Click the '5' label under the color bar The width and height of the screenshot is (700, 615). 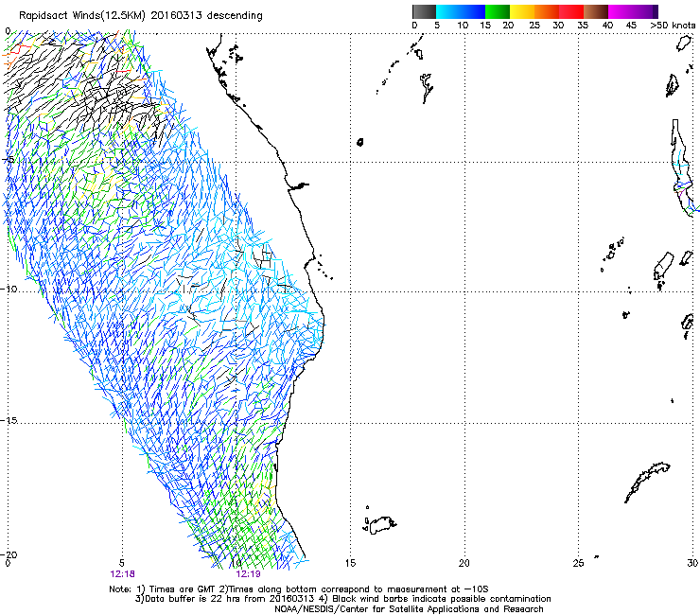(x=437, y=26)
